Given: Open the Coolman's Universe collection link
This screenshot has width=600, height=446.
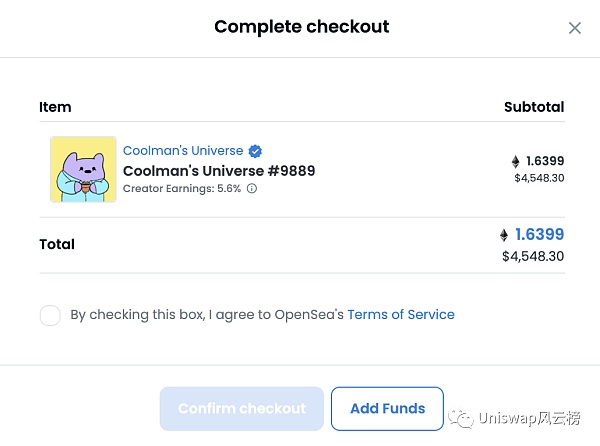Looking at the screenshot, I should [x=183, y=151].
